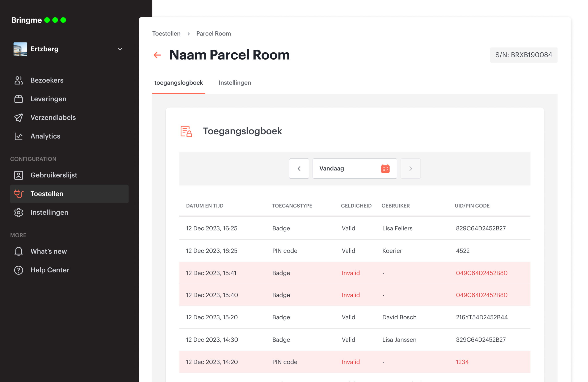
Task: Click the Ertzberg building thumbnail
Action: point(20,49)
